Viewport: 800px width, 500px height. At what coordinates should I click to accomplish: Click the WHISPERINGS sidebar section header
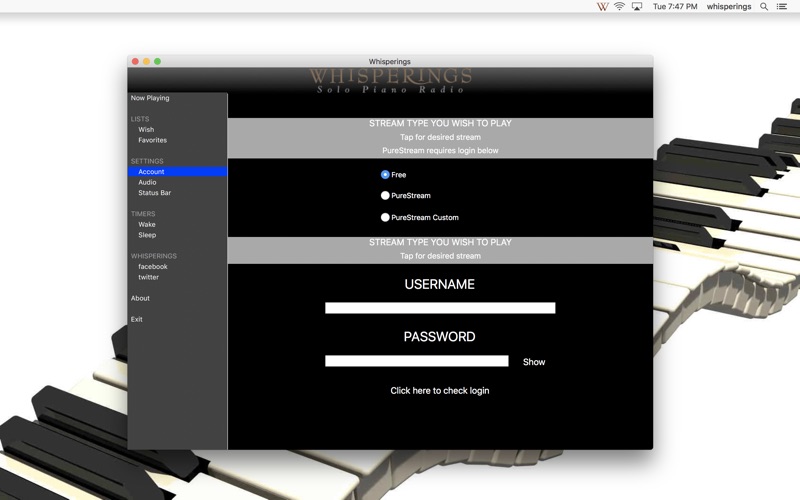154,256
